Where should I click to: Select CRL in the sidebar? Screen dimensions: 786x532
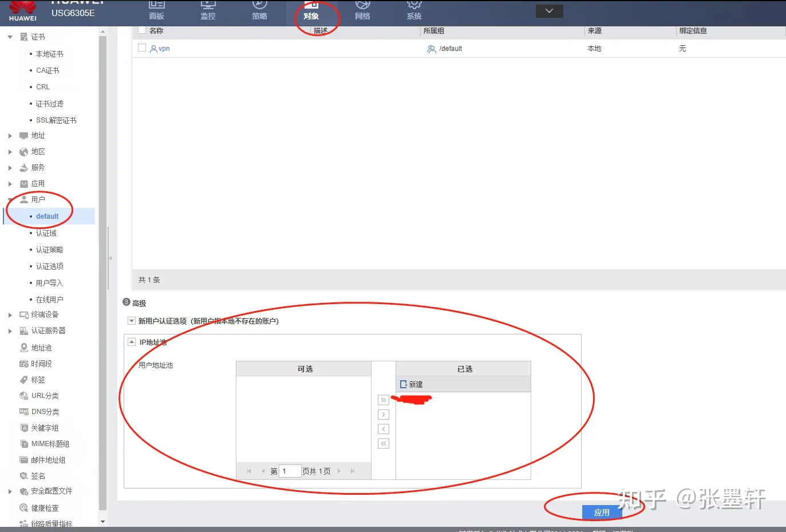43,87
